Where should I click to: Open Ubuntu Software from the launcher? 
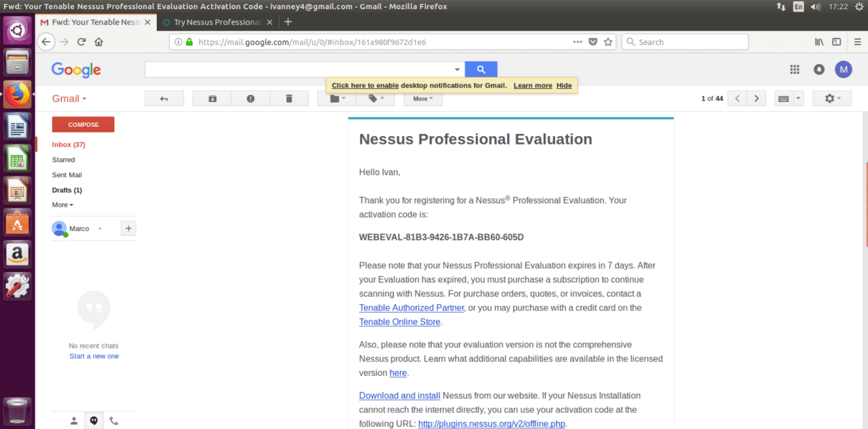18,223
